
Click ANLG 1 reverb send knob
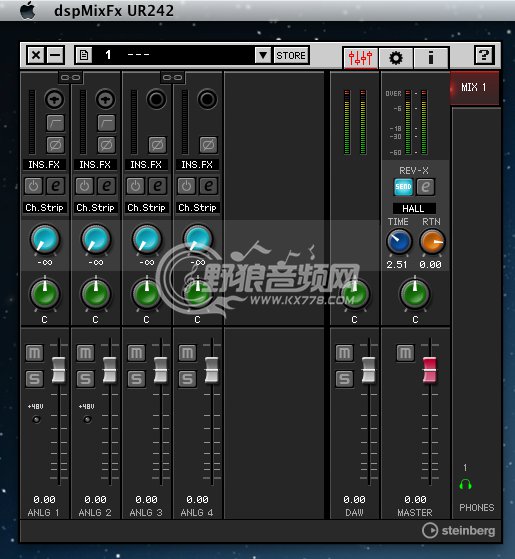[x=45, y=239]
